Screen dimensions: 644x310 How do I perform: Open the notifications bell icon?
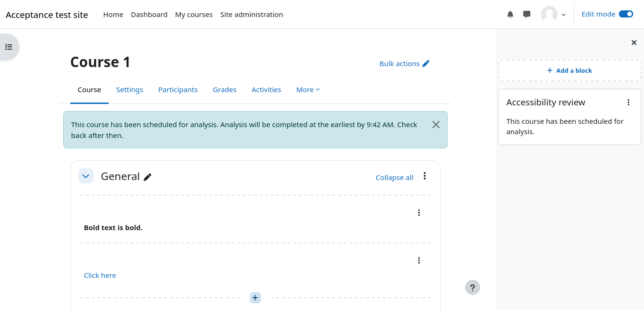tap(510, 15)
